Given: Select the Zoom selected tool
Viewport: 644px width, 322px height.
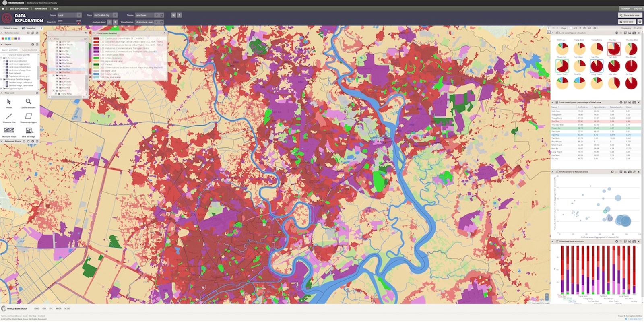Looking at the screenshot, I should click(x=29, y=103).
